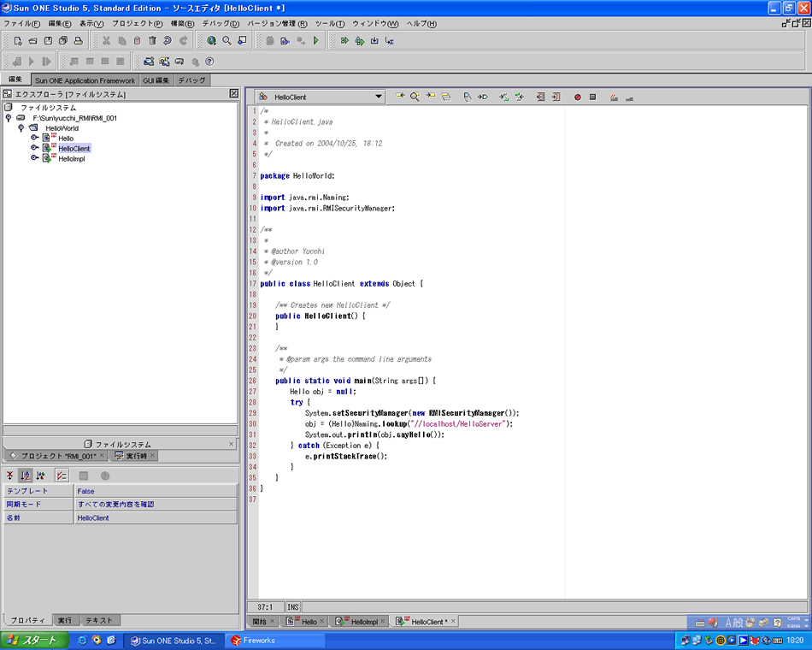The image size is (812, 650).
Task: Open the ツール(T) menu
Action: (x=329, y=23)
